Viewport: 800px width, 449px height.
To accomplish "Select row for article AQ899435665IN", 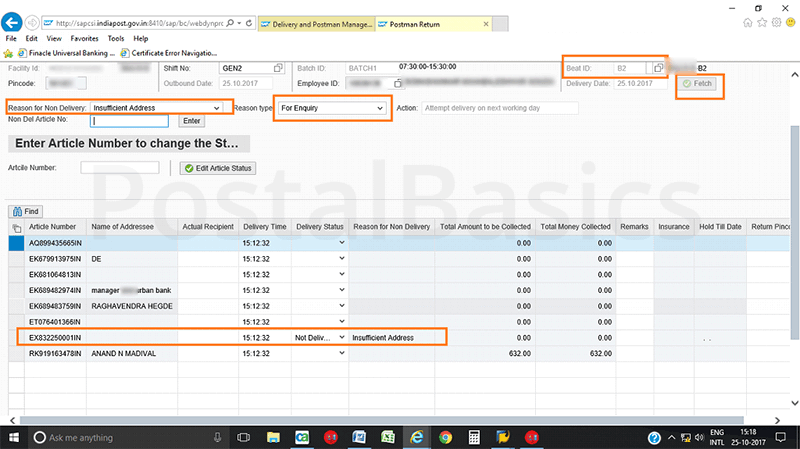I will 15,243.
